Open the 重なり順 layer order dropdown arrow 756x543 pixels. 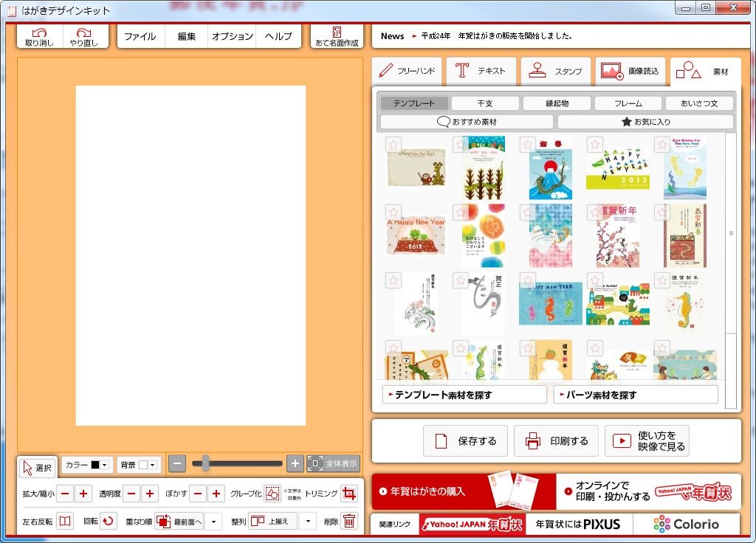pos(213,521)
